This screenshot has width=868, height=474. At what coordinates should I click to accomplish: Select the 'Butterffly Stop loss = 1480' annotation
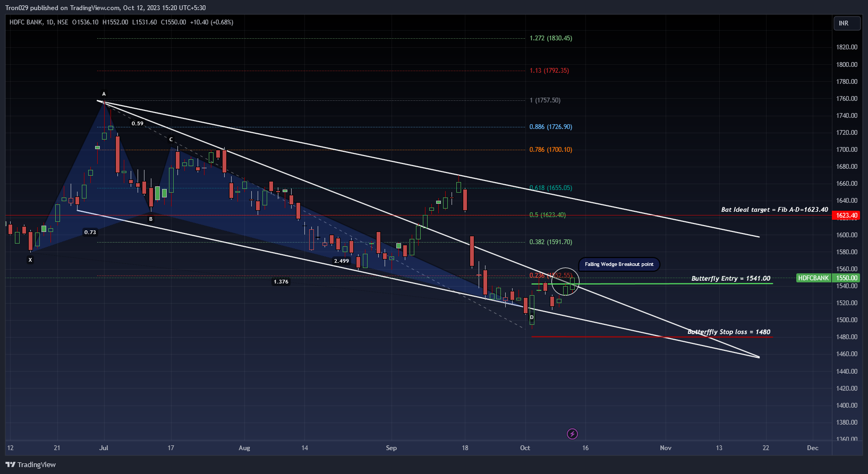click(729, 332)
